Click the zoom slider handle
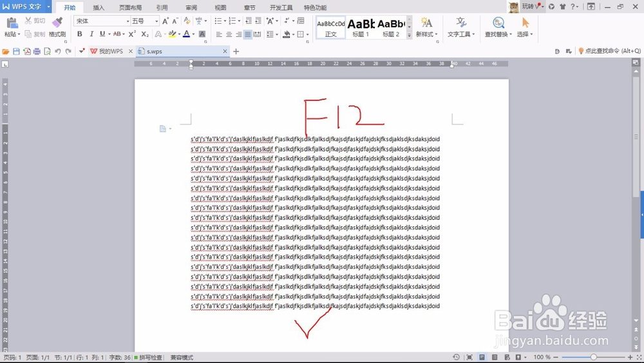The width and height of the screenshot is (644, 363). click(594, 357)
